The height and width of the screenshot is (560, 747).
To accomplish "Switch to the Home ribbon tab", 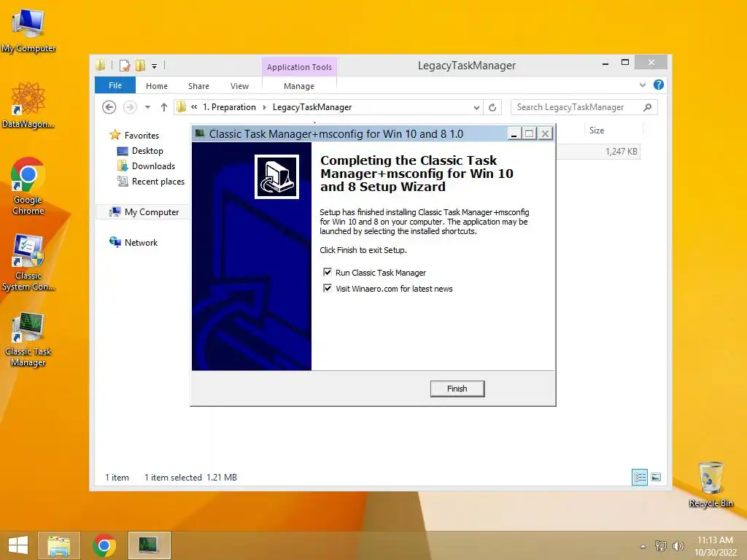I will tap(157, 86).
